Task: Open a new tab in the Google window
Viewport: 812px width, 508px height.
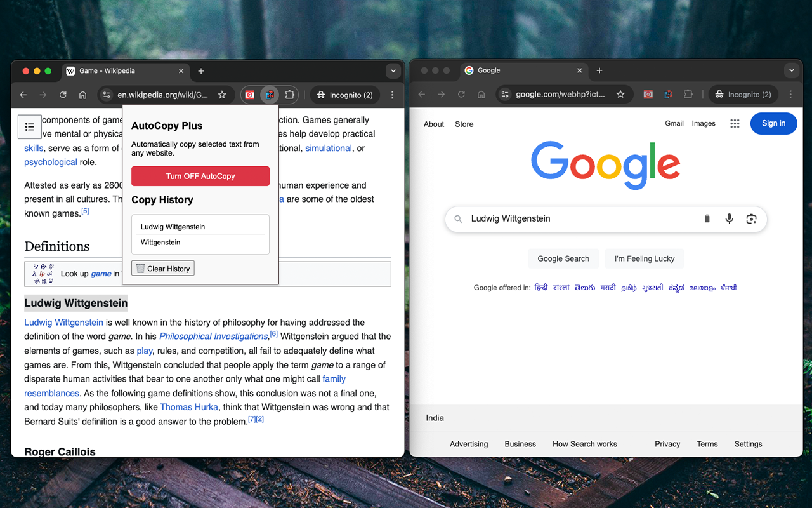Action: [x=599, y=70]
